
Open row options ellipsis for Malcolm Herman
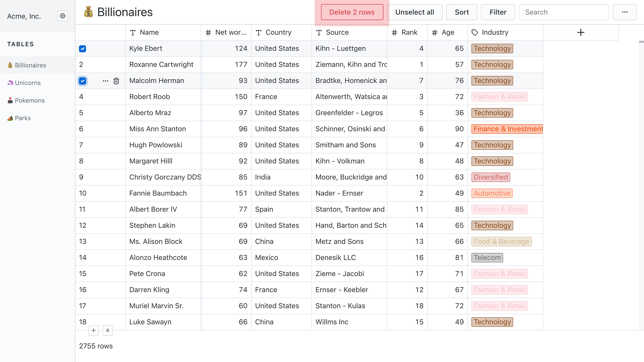tap(106, 81)
